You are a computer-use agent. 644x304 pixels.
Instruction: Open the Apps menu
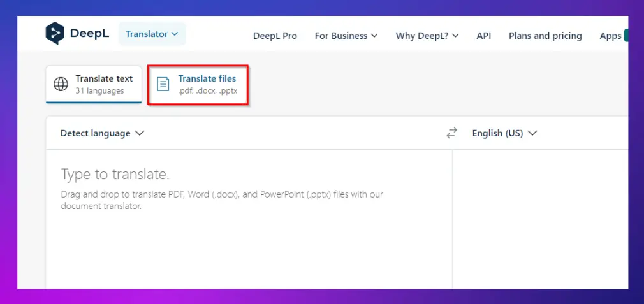(610, 36)
